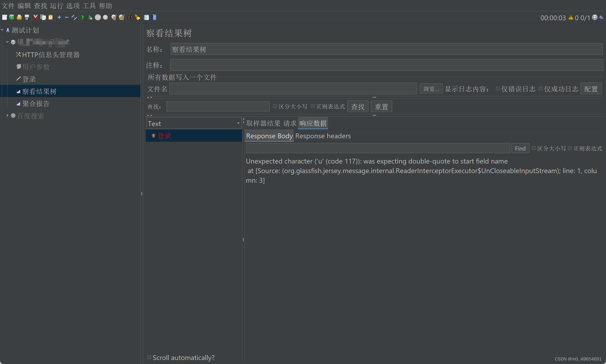Click the Save test plan floppy icon
Screen dimensions: 606x364
(27, 18)
